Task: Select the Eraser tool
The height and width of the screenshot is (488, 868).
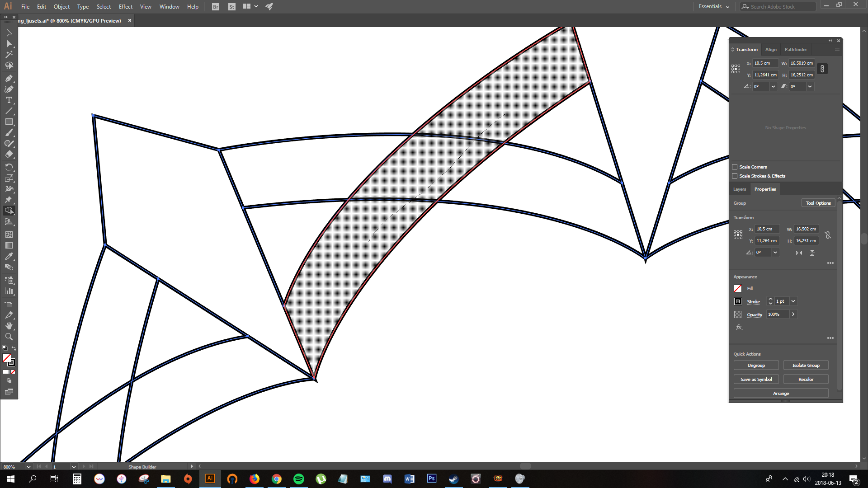Action: tap(9, 155)
